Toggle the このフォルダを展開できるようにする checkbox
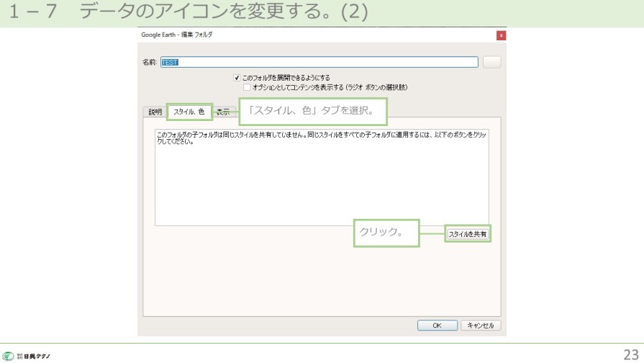Viewport: 644px width, 363px height. (x=237, y=78)
